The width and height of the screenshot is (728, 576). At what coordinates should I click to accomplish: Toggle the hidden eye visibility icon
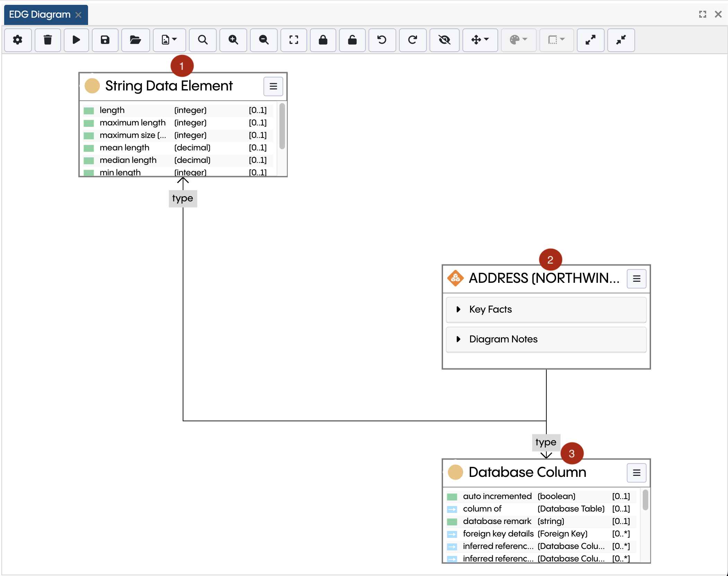[x=444, y=40]
